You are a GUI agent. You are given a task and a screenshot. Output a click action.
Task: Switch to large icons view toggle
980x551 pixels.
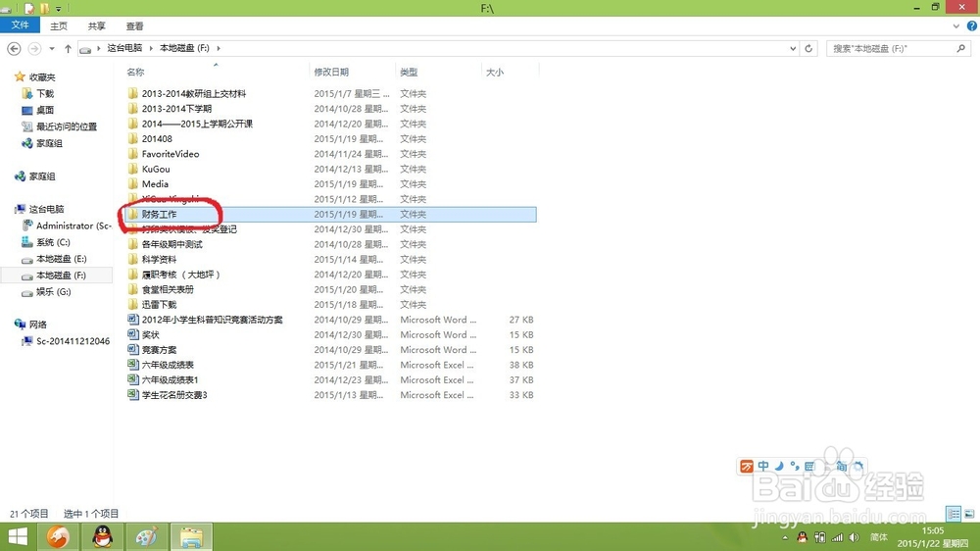(x=969, y=514)
